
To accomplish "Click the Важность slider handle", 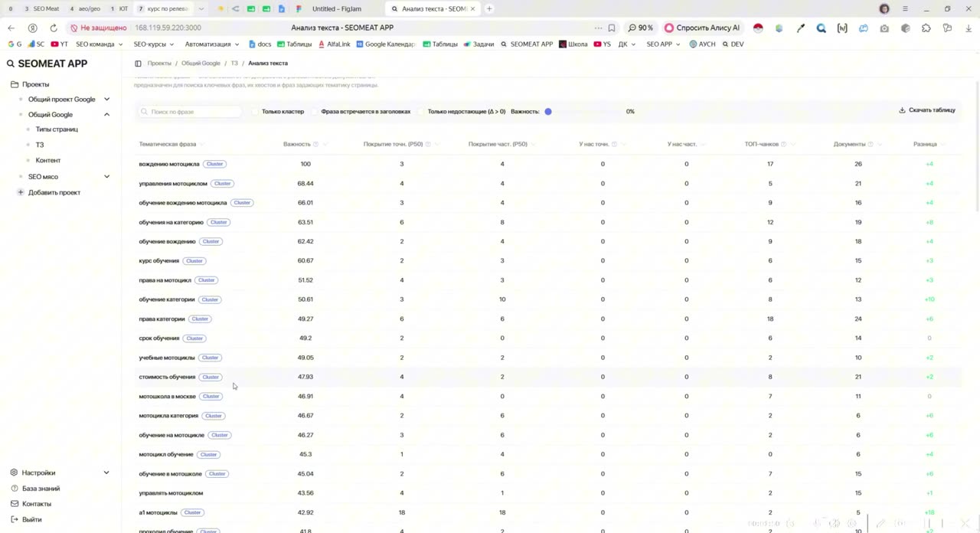I will 548,112.
